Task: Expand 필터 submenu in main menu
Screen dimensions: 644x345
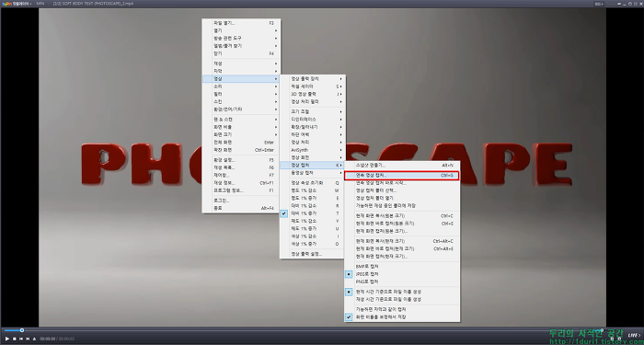Action: click(x=241, y=94)
